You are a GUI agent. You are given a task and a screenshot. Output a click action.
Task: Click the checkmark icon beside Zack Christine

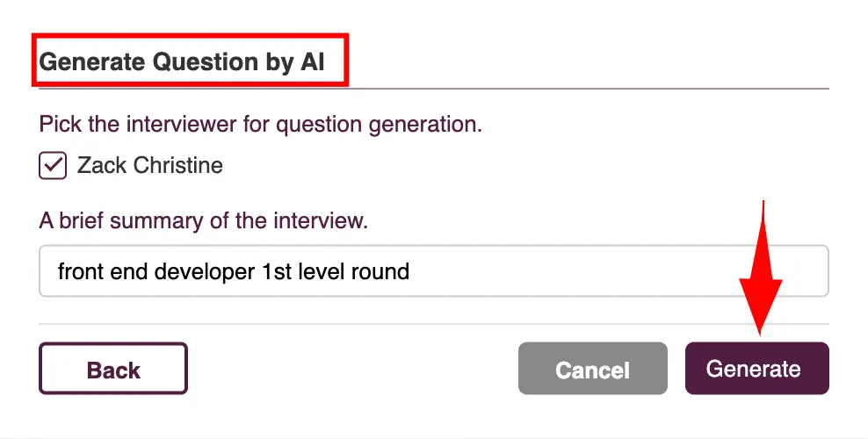(x=53, y=165)
